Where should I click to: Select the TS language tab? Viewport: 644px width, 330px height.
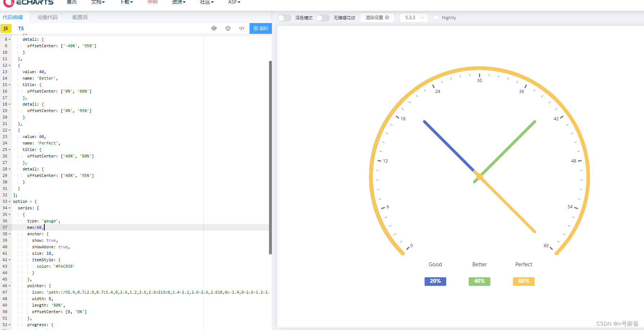[21, 28]
